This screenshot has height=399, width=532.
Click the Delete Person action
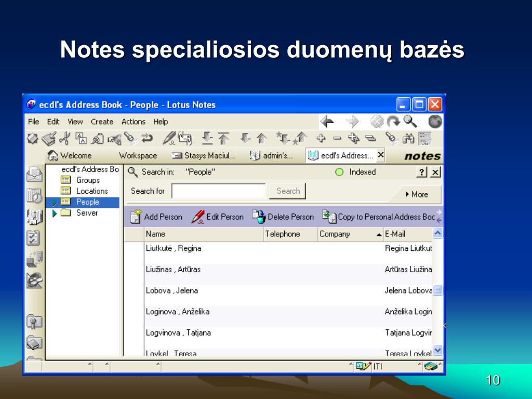pos(283,217)
